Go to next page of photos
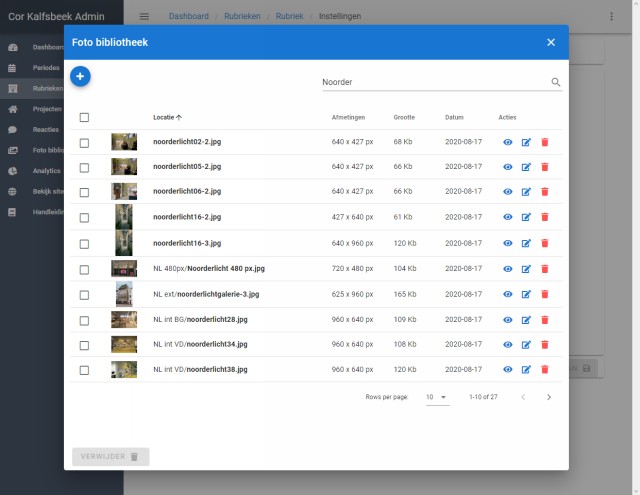The height and width of the screenshot is (495, 640). (549, 397)
